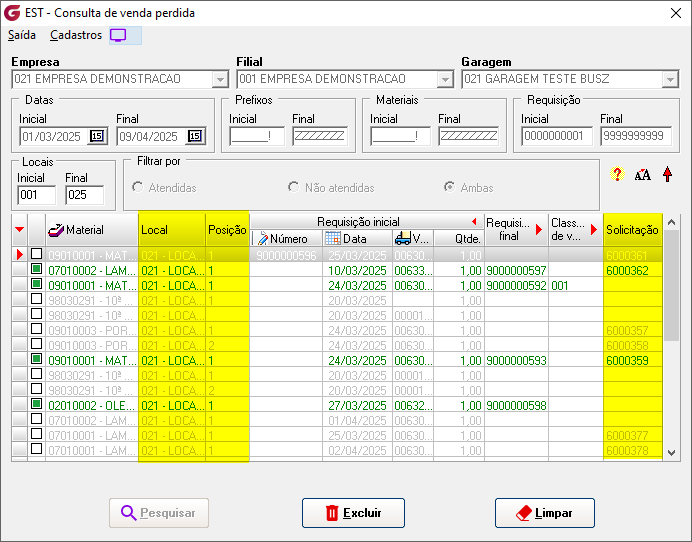Click Materiais Final input field

coord(468,136)
